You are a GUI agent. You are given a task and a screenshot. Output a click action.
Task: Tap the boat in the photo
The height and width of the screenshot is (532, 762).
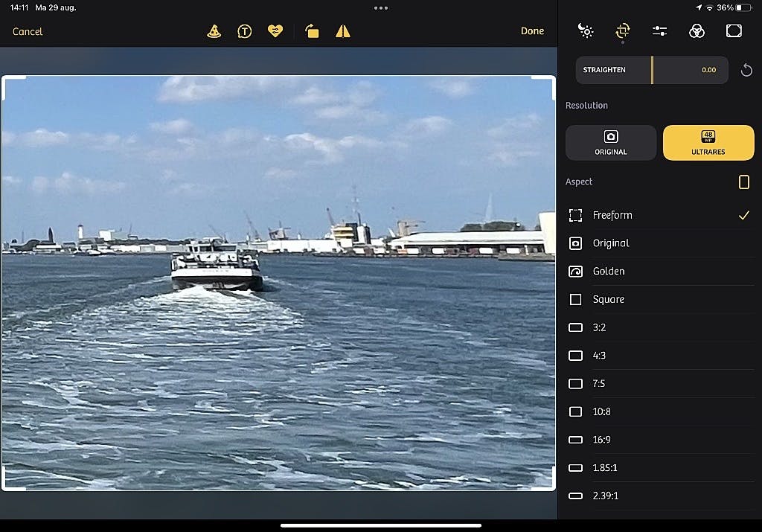217,266
